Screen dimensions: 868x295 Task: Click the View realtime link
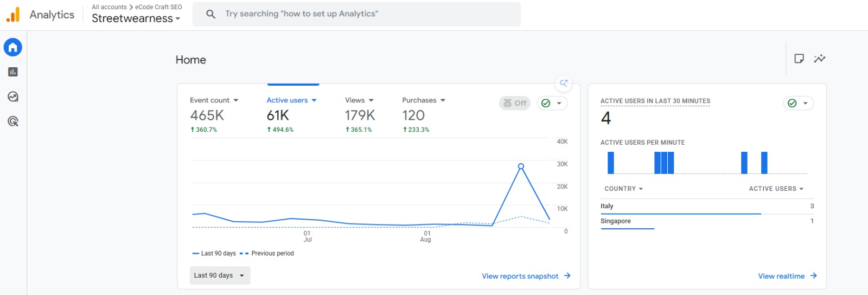788,276
